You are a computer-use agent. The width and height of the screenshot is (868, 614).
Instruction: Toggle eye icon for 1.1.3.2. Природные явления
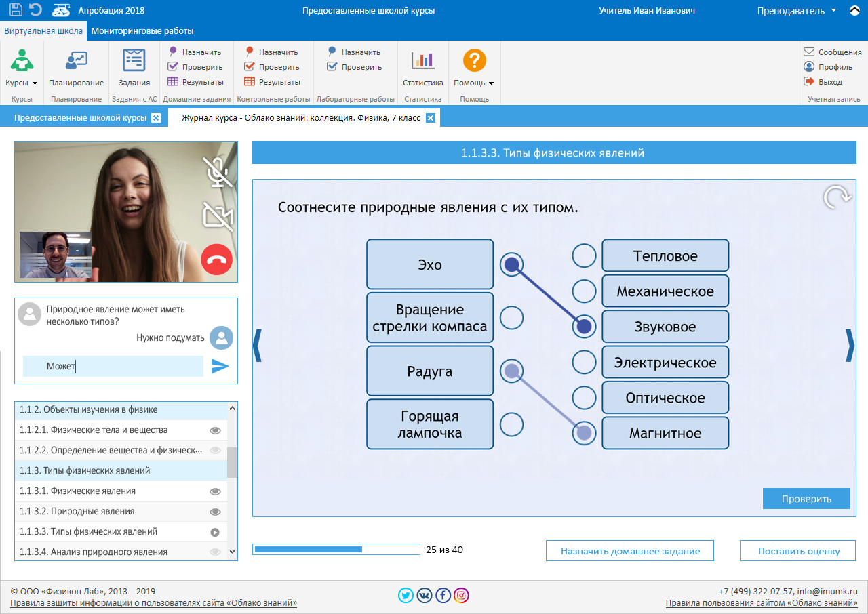point(216,512)
